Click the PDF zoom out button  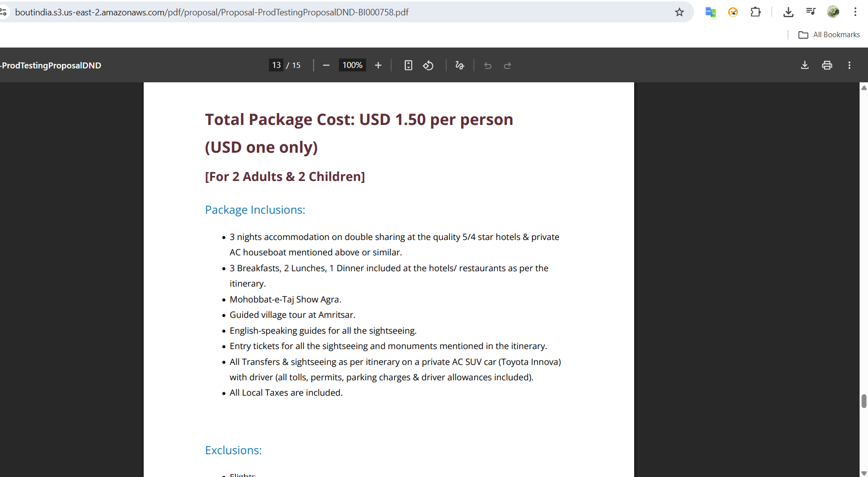pos(326,65)
